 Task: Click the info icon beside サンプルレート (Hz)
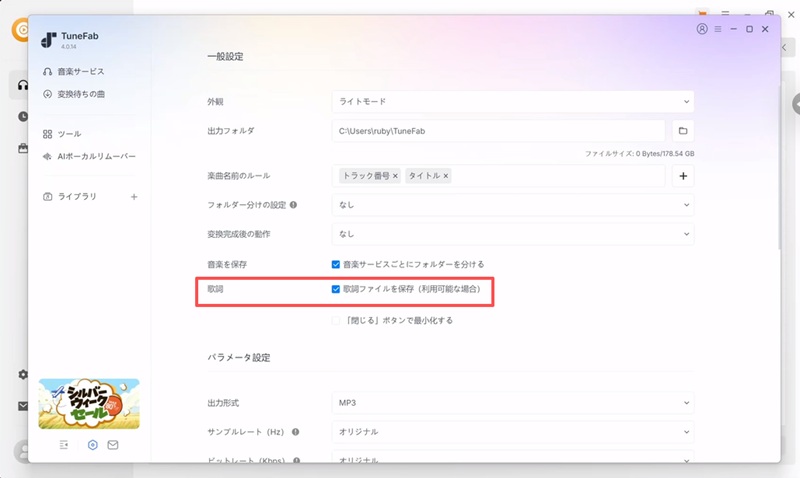coord(295,432)
